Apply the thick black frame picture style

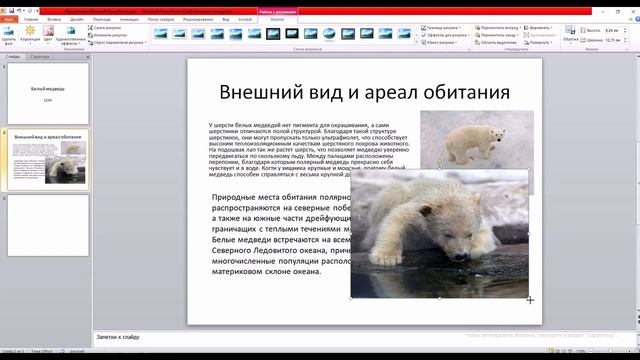[291, 34]
